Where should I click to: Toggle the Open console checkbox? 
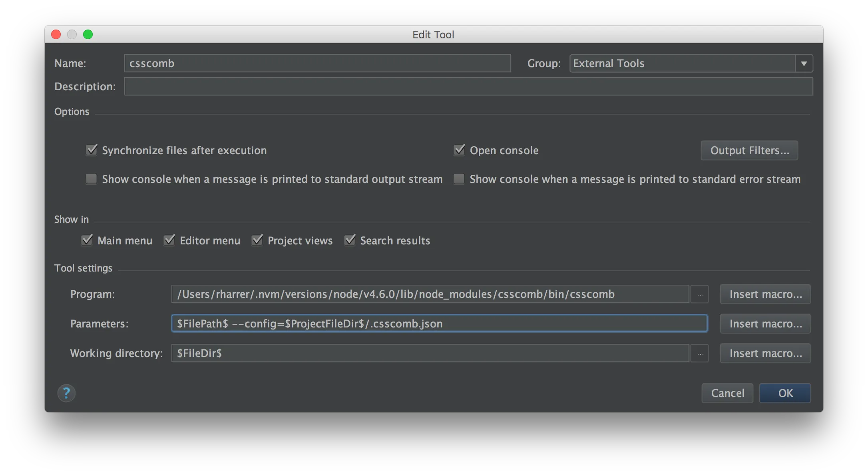pyautogui.click(x=459, y=150)
